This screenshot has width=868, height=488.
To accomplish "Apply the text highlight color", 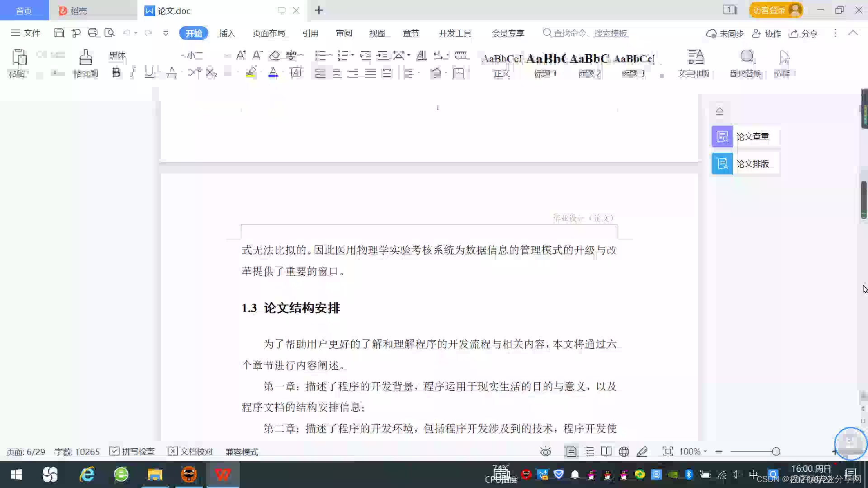I will click(251, 72).
